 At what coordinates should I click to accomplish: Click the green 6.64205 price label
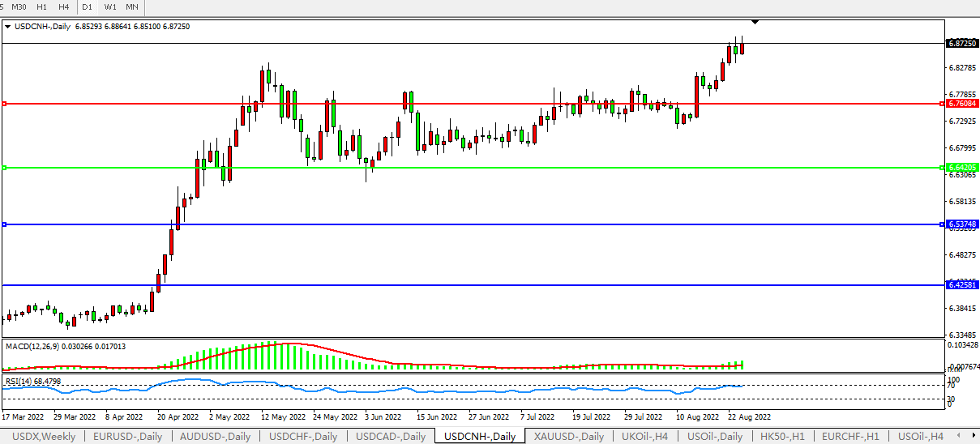961,168
